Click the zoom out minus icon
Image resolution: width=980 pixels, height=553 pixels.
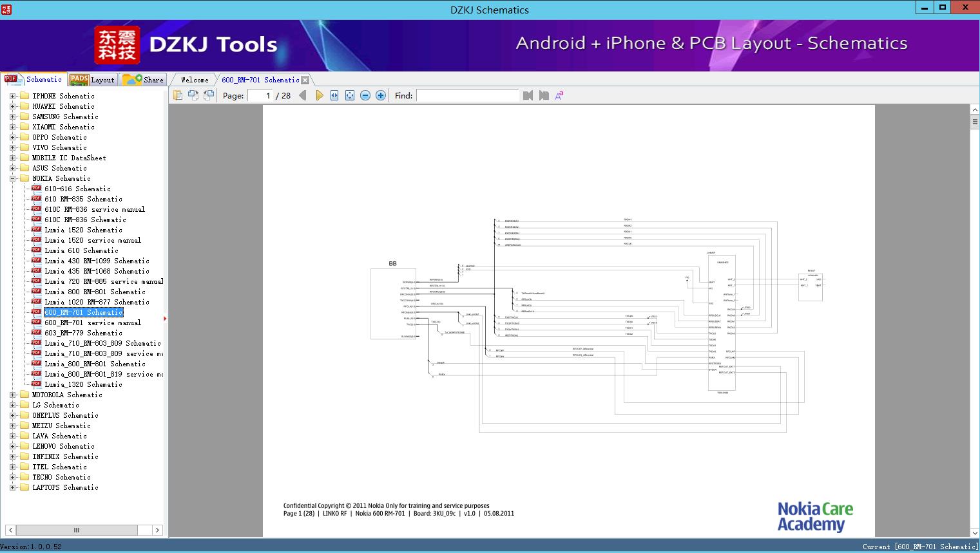tap(365, 95)
